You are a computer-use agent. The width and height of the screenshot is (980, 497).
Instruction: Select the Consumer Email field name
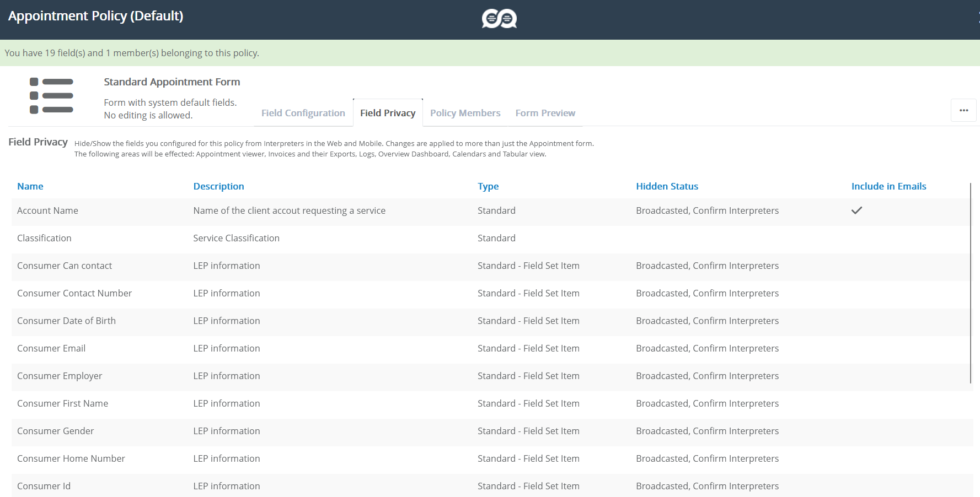tap(51, 348)
